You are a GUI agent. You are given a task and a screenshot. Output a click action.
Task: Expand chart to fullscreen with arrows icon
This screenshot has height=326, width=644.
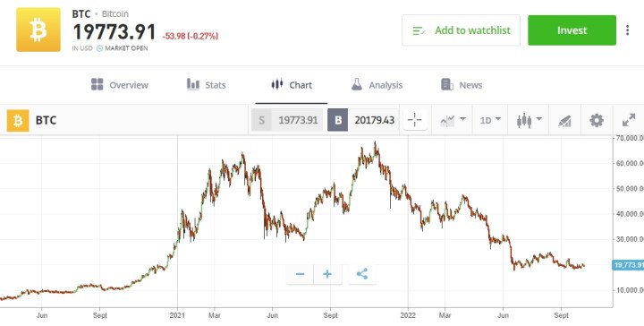coord(629,120)
